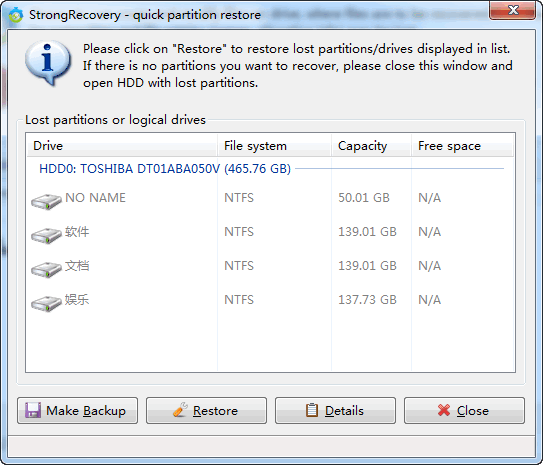Click the drive icon beside 文档 partition
543x465 pixels.
coord(46,269)
